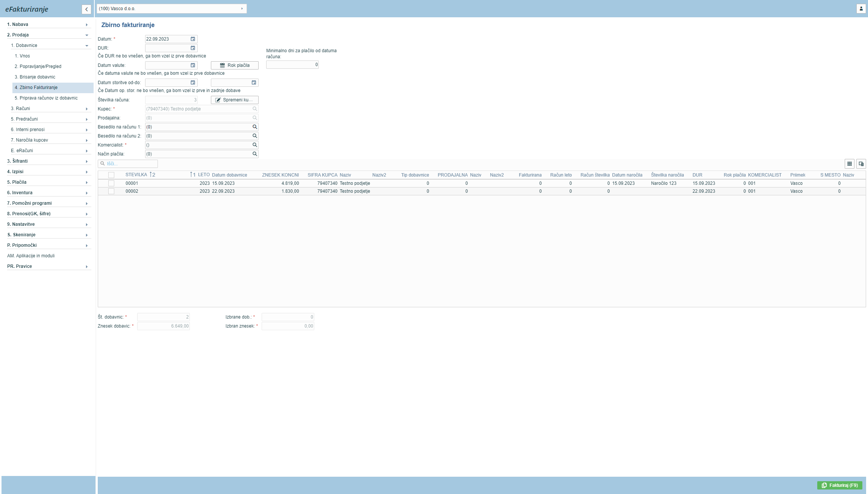Open the calendar picker for Datum valute

point(193,65)
